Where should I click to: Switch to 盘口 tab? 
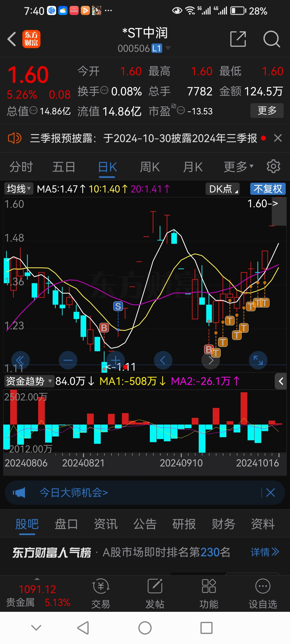click(66, 524)
